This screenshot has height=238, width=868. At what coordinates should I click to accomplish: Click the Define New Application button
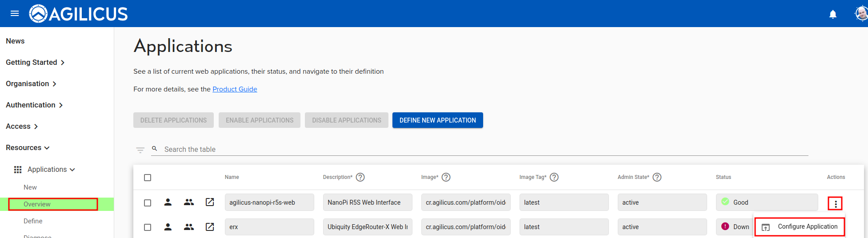coord(437,120)
